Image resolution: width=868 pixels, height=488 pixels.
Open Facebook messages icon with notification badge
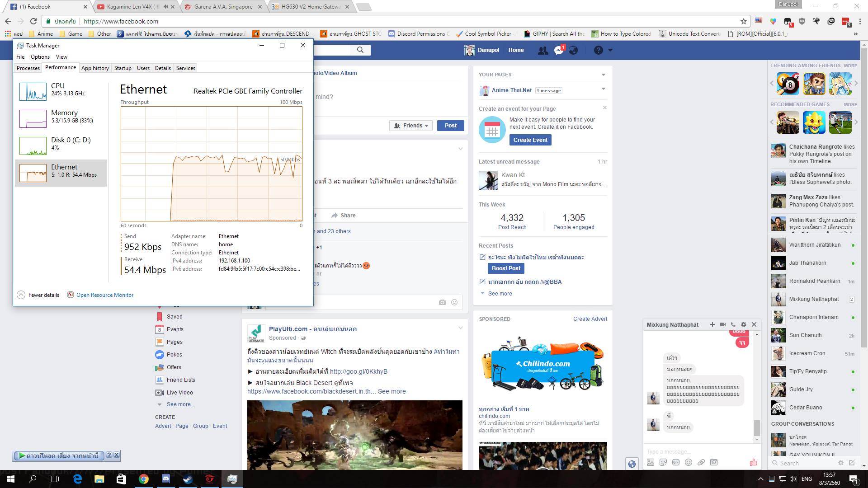559,50
